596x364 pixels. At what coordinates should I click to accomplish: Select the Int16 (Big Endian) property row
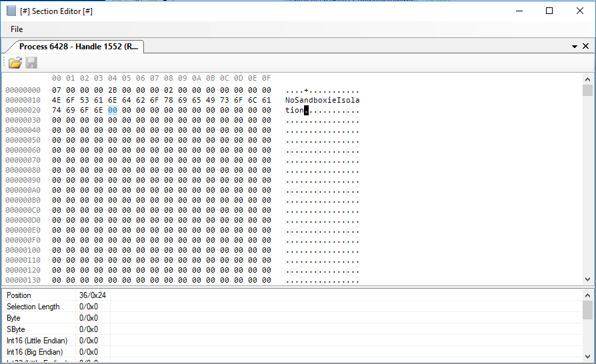click(292, 352)
